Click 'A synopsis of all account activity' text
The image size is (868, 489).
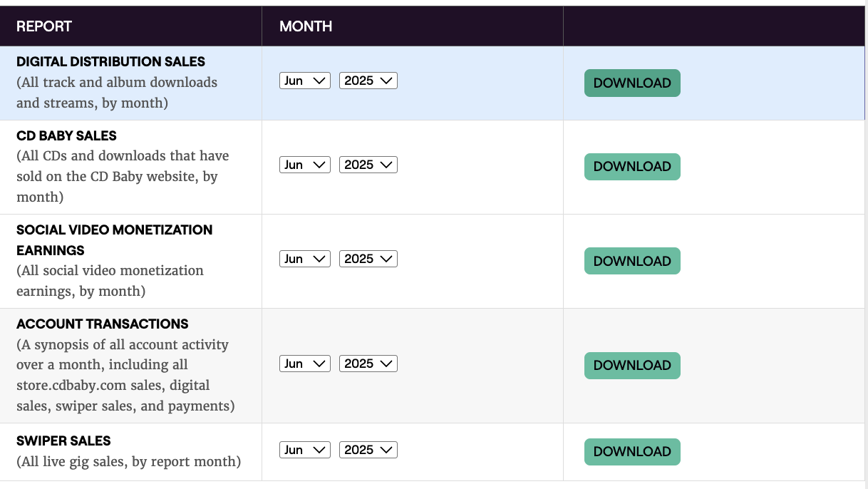click(125, 375)
